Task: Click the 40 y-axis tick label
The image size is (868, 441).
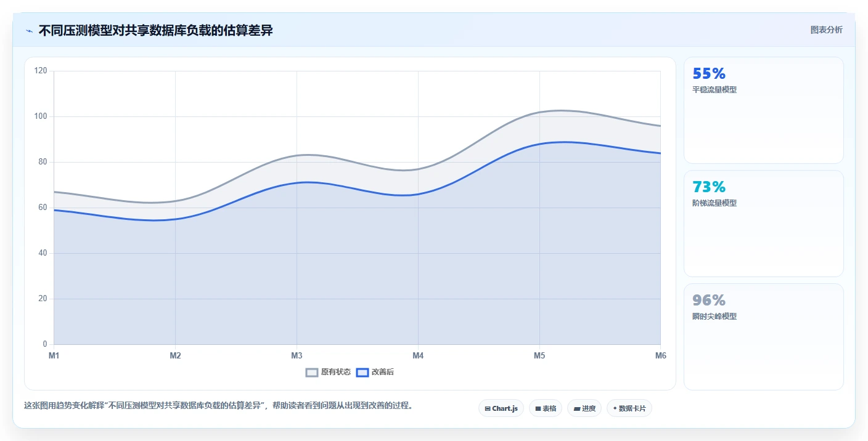Action: pyautogui.click(x=43, y=253)
